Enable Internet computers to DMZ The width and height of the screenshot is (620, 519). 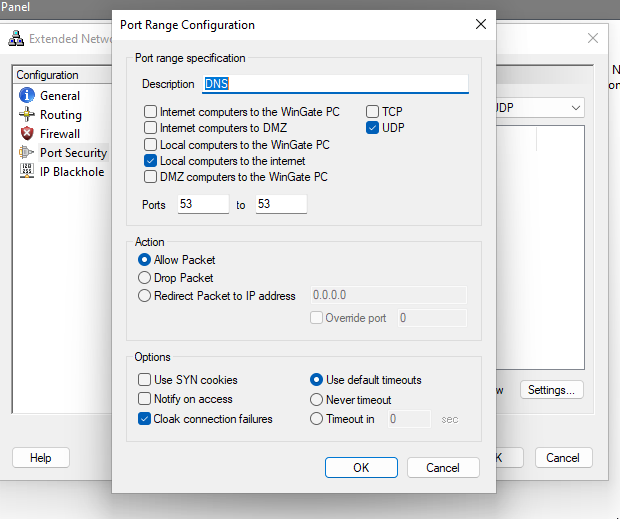click(151, 128)
